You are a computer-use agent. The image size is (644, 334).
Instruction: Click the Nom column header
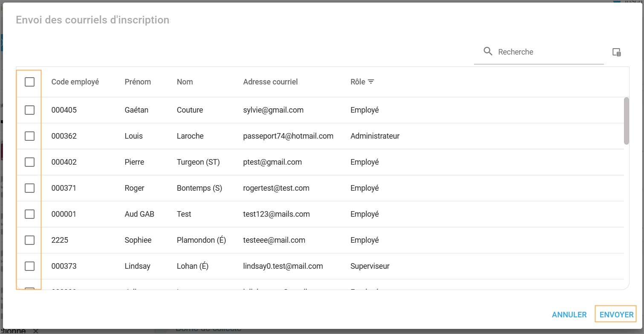(185, 82)
